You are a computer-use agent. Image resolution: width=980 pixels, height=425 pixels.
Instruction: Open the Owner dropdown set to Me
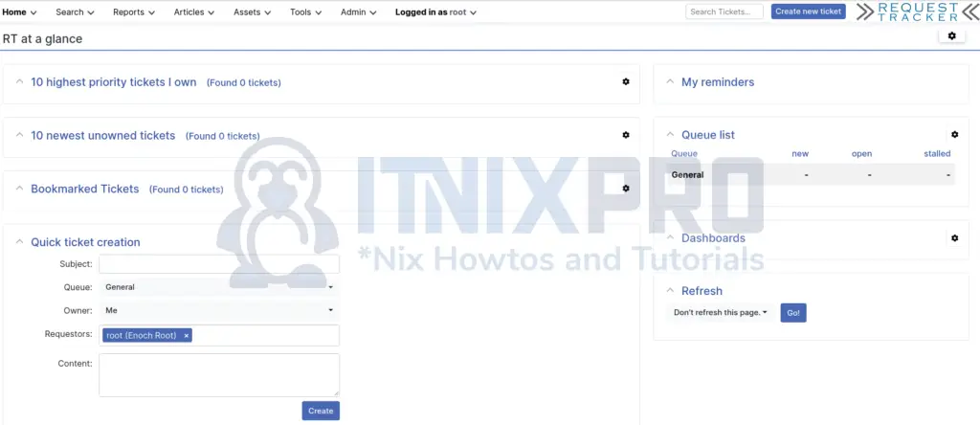click(218, 310)
